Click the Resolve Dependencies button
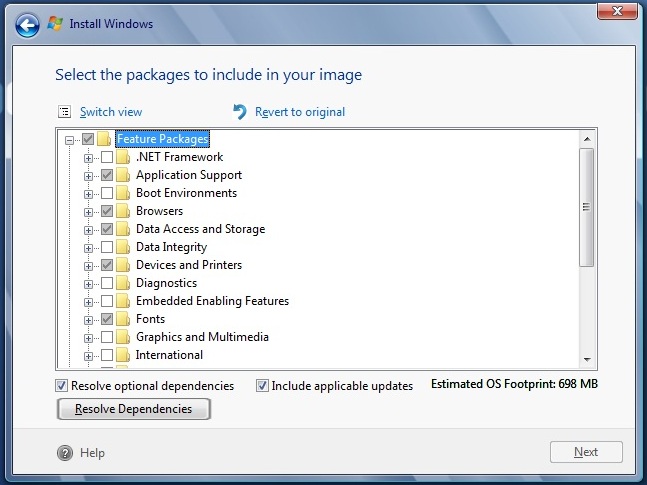Image resolution: width=647 pixels, height=485 pixels. [x=134, y=409]
